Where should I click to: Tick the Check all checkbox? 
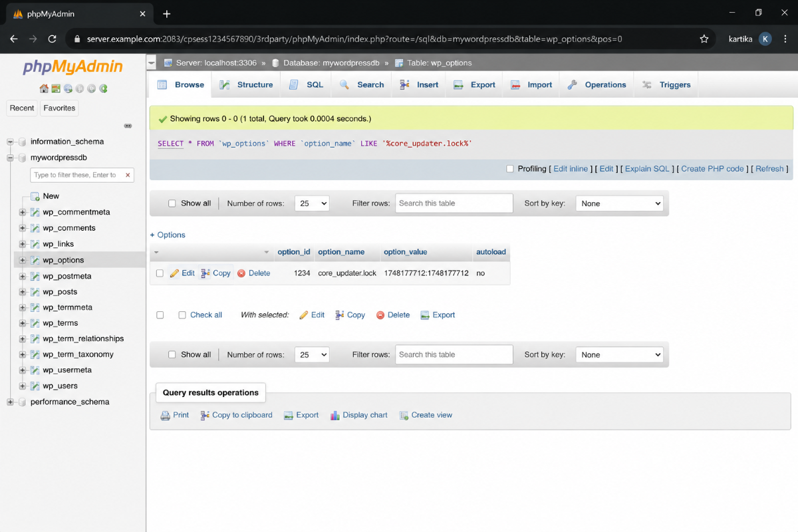[182, 315]
